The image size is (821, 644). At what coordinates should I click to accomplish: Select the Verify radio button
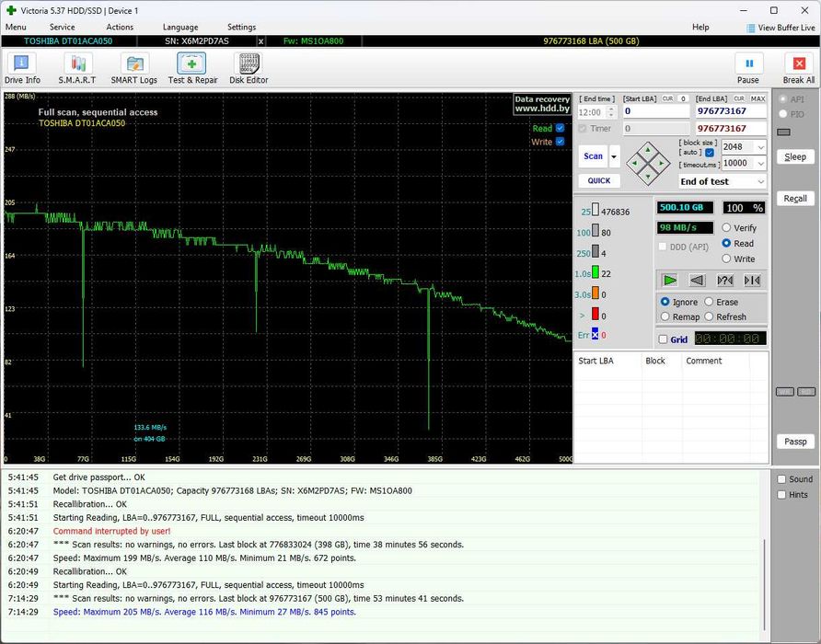click(727, 228)
